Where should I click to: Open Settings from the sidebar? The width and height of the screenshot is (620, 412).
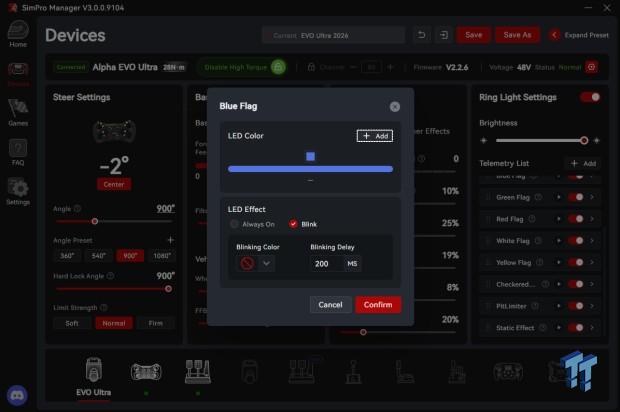tap(18, 192)
